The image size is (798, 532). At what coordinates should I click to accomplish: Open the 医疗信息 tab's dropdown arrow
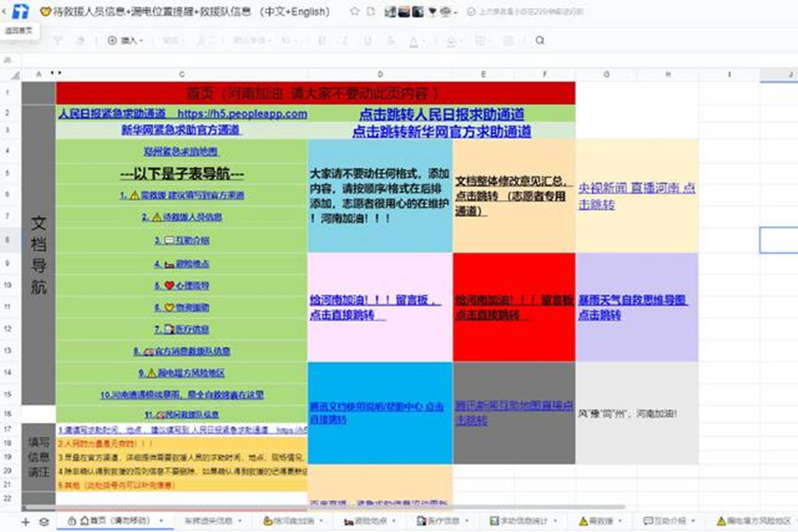pyautogui.click(x=466, y=521)
